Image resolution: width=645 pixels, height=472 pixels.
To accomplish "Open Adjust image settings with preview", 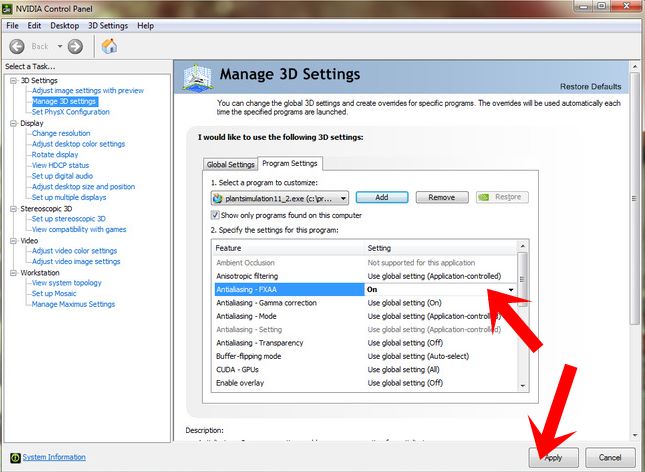I will pos(88,91).
